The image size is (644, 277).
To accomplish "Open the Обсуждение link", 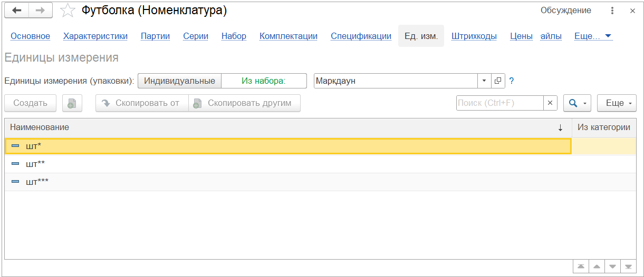I will point(566,11).
